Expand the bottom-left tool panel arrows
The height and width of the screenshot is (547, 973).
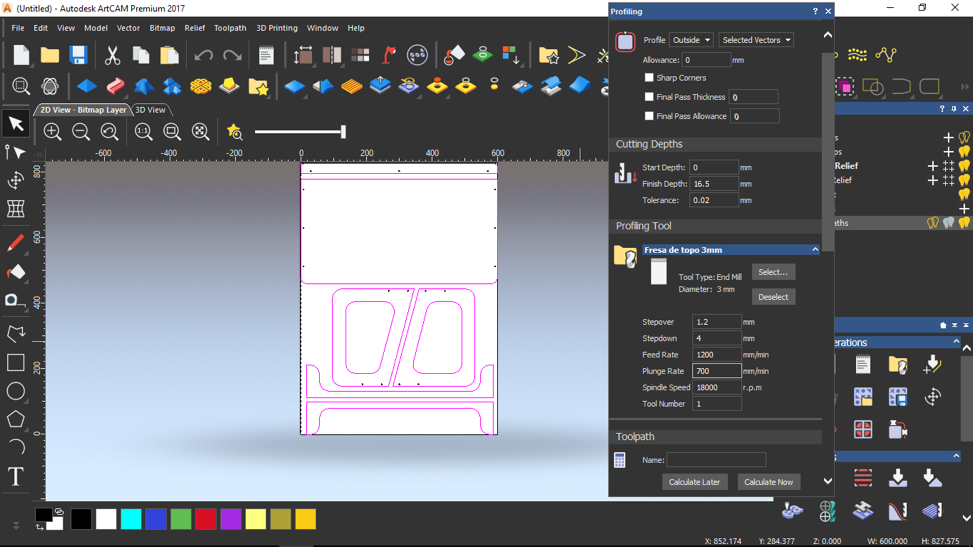pos(16,525)
